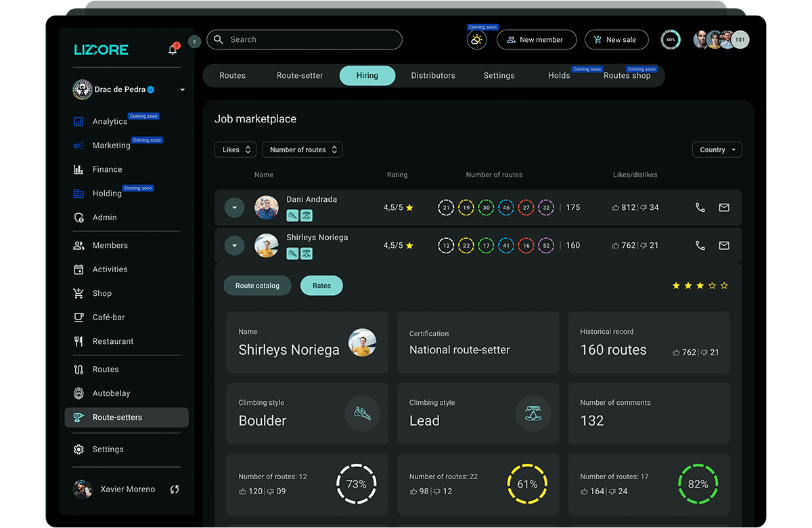
Task: Click Dani Andrada's profile photo
Action: pyautogui.click(x=267, y=208)
